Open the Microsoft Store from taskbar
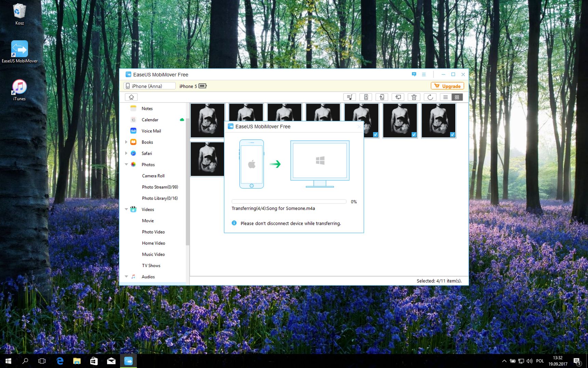The image size is (588, 368). pos(94,361)
